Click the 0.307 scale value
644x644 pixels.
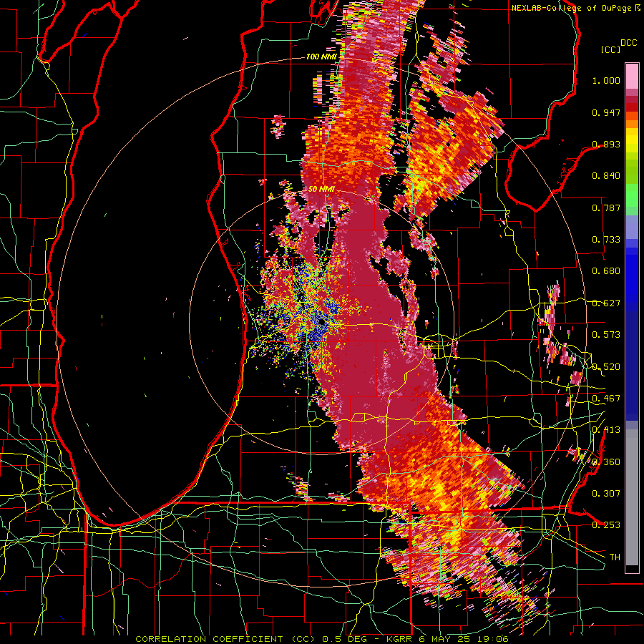tap(606, 494)
